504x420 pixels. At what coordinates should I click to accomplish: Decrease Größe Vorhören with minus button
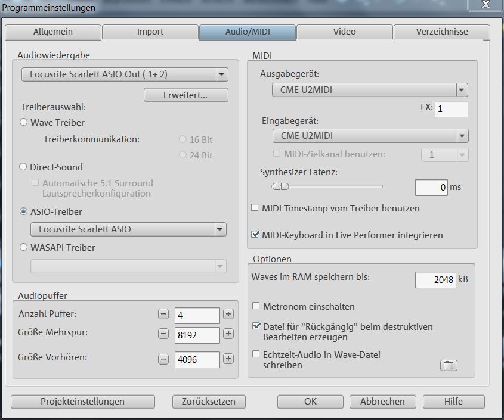163,359
